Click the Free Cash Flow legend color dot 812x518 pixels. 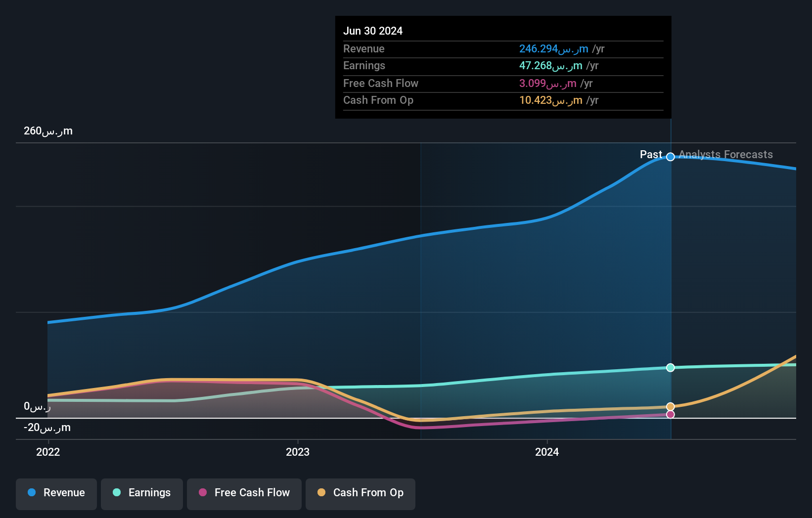click(202, 492)
